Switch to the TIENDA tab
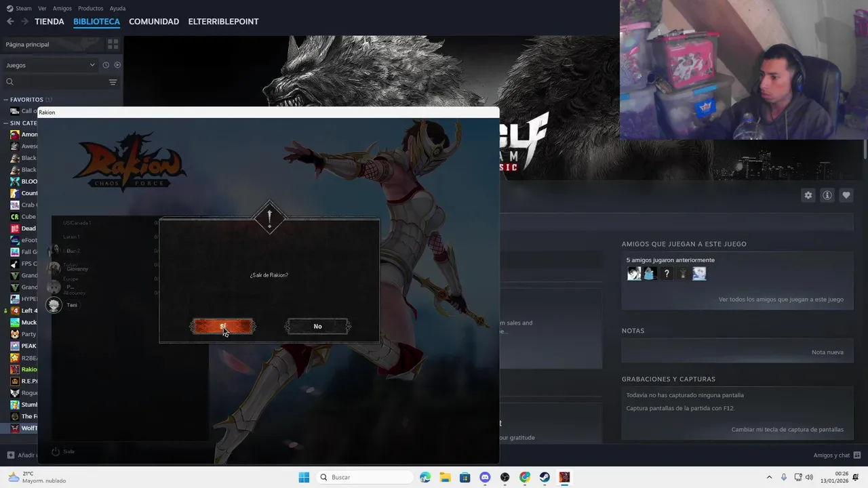This screenshot has width=868, height=488. tap(50, 22)
